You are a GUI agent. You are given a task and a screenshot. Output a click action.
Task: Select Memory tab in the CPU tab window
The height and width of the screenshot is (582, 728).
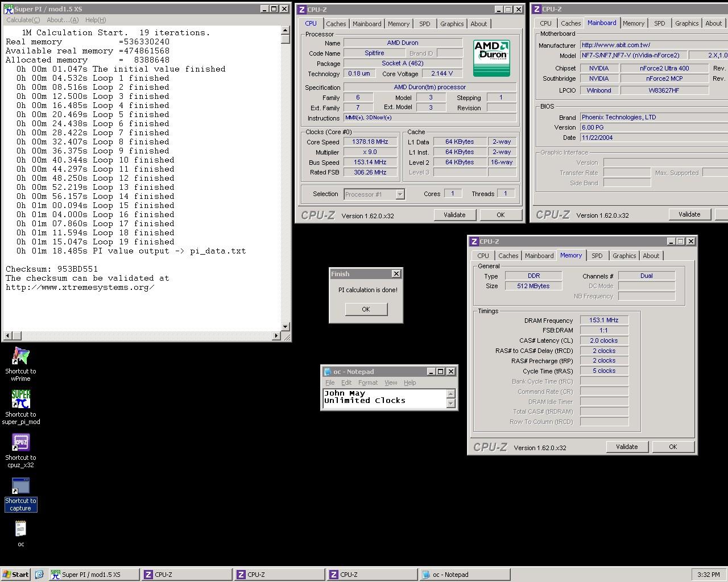(x=399, y=24)
